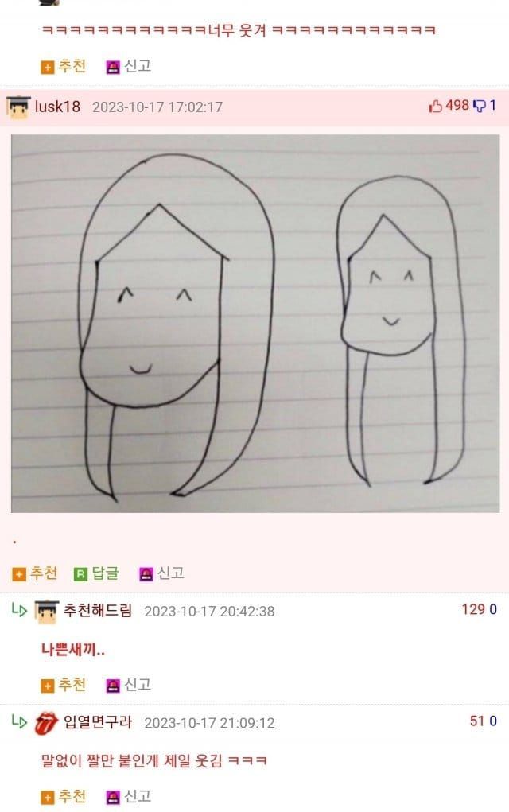Report the 나쁜새끼.. reply
The height and width of the screenshot is (812, 509).
pyautogui.click(x=128, y=685)
